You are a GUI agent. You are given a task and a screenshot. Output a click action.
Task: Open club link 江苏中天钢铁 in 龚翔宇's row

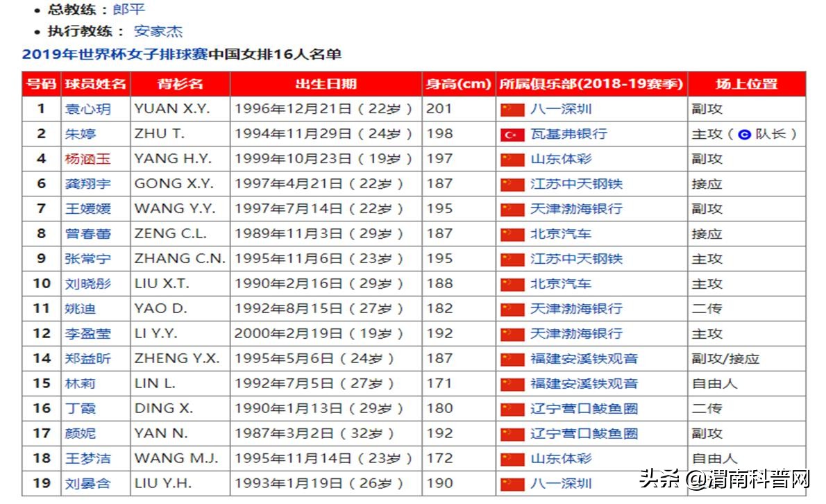point(576,184)
